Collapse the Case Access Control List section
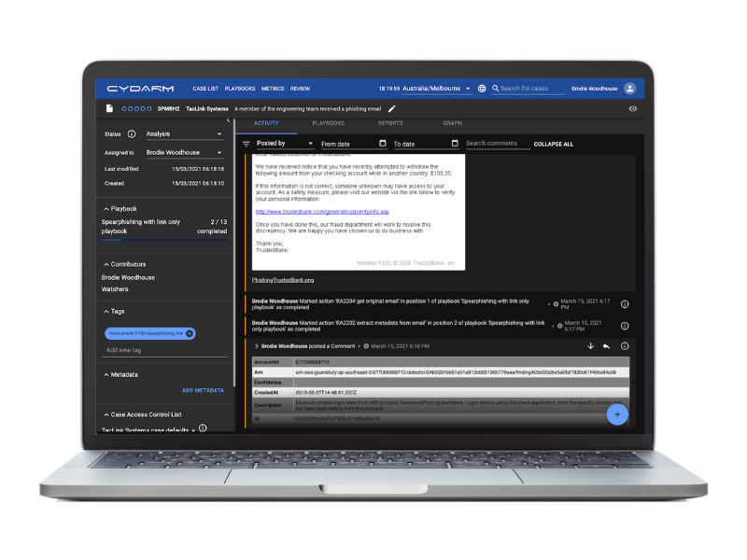Viewport: 747px width, 560px height. (x=106, y=414)
